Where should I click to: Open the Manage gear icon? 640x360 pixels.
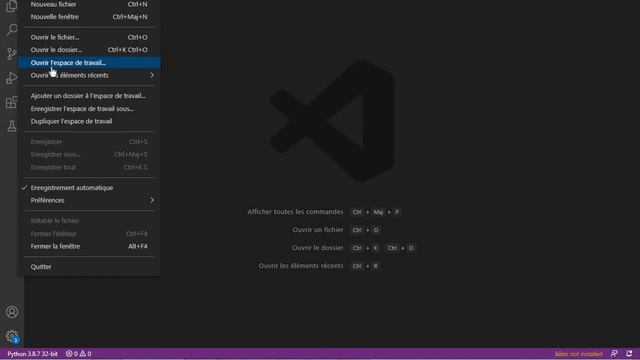12,336
